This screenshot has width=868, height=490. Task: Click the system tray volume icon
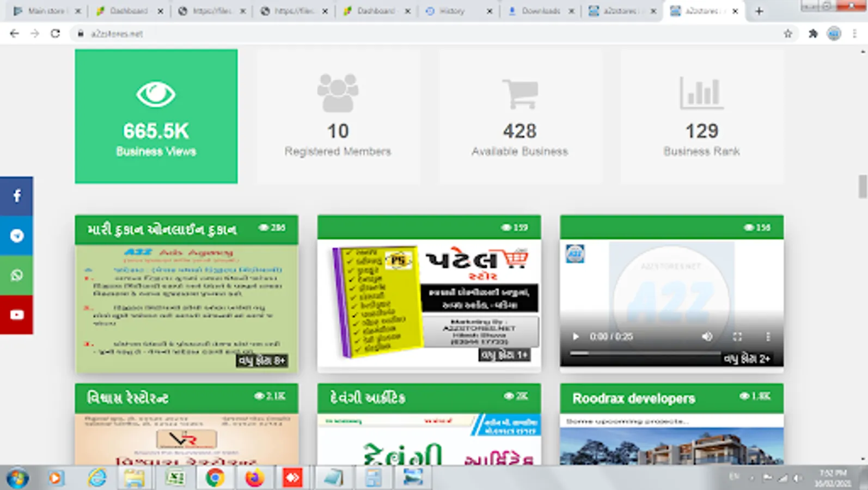coord(798,478)
